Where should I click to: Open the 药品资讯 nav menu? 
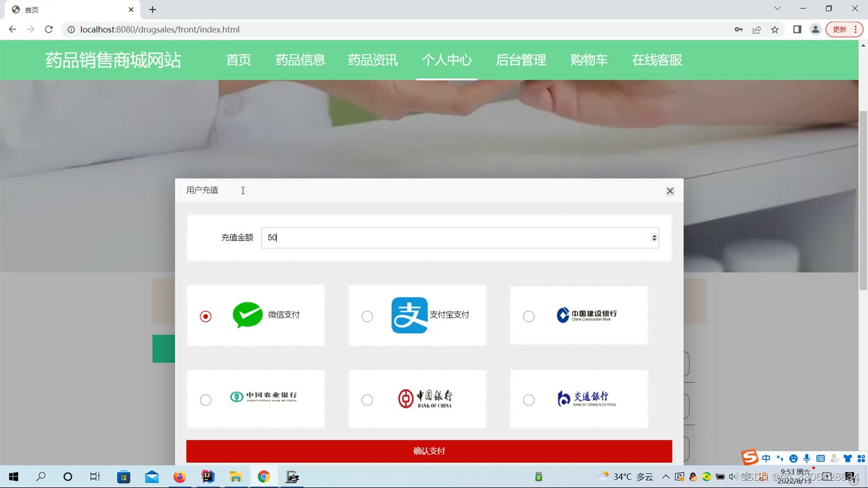(x=373, y=60)
